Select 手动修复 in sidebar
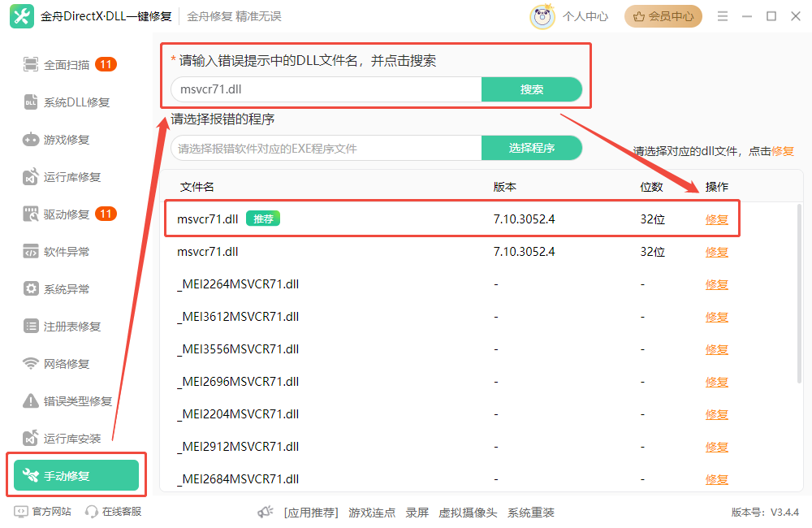 tap(76, 475)
